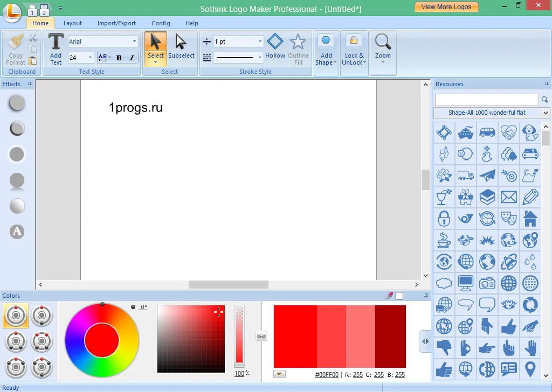Pick the dark red color swatch
The width and height of the screenshot is (552, 392).
point(390,337)
